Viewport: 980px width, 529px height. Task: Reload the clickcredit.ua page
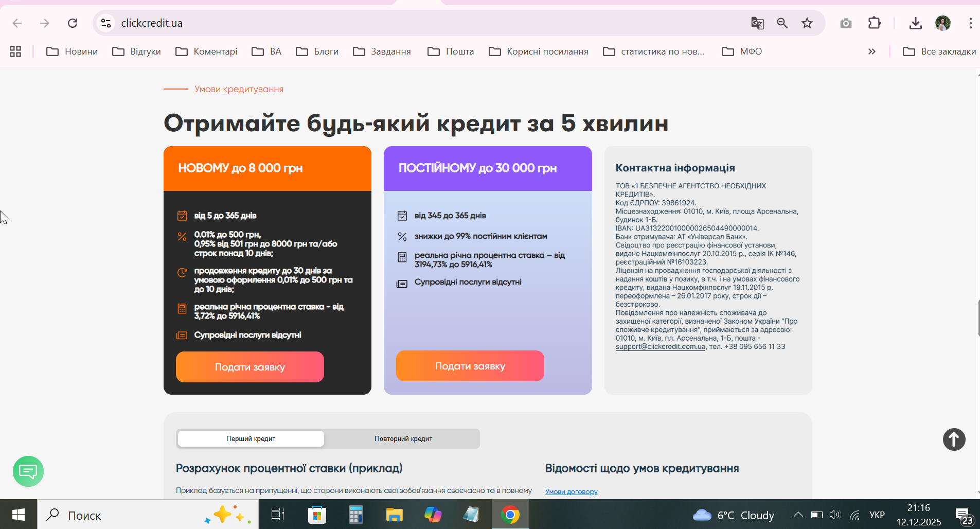point(73,23)
